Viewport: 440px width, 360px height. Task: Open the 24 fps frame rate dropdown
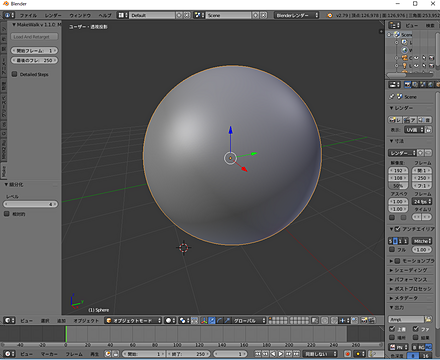click(x=422, y=202)
